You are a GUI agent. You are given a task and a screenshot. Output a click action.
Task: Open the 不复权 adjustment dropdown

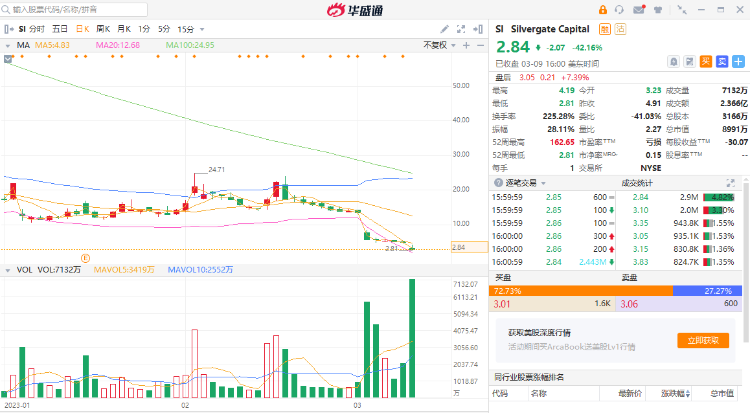tap(439, 45)
